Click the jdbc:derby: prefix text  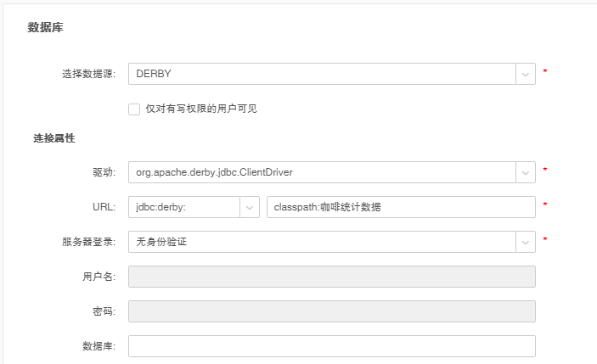[160, 207]
